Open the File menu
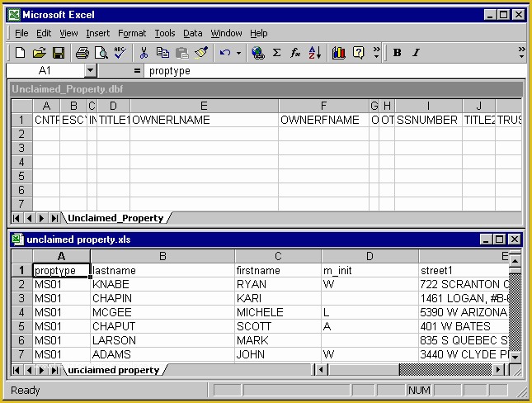 (21, 33)
